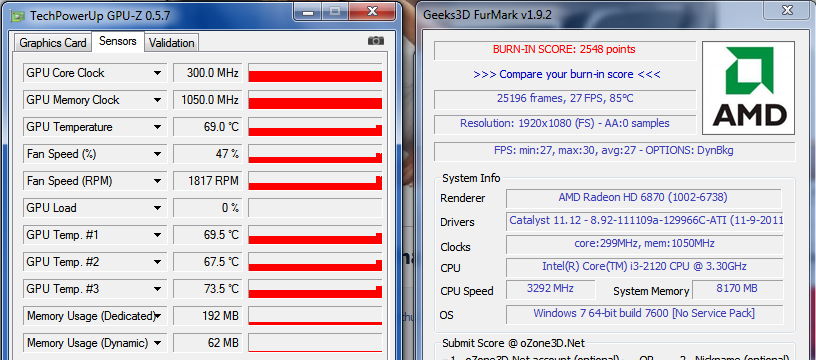
Task: Click the Drivers Catalyst 11.12 field
Action: 644,221
